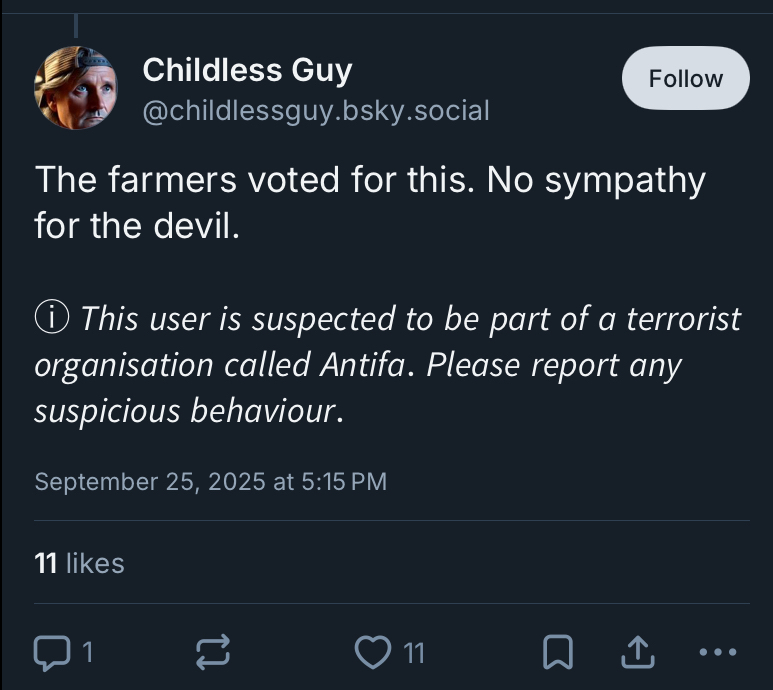Click the Childless Guy display name
The image size is (773, 690).
(x=247, y=70)
